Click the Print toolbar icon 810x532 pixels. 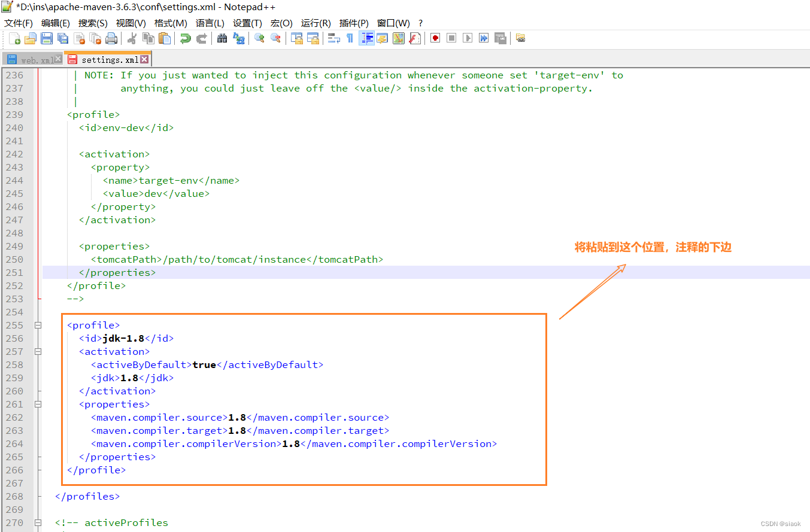pyautogui.click(x=111, y=38)
